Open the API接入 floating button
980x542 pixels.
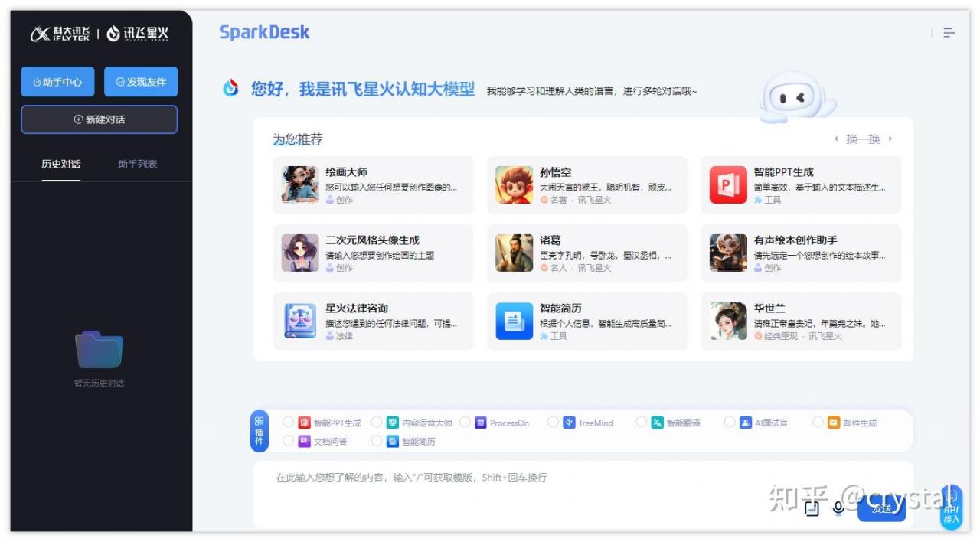click(x=951, y=507)
